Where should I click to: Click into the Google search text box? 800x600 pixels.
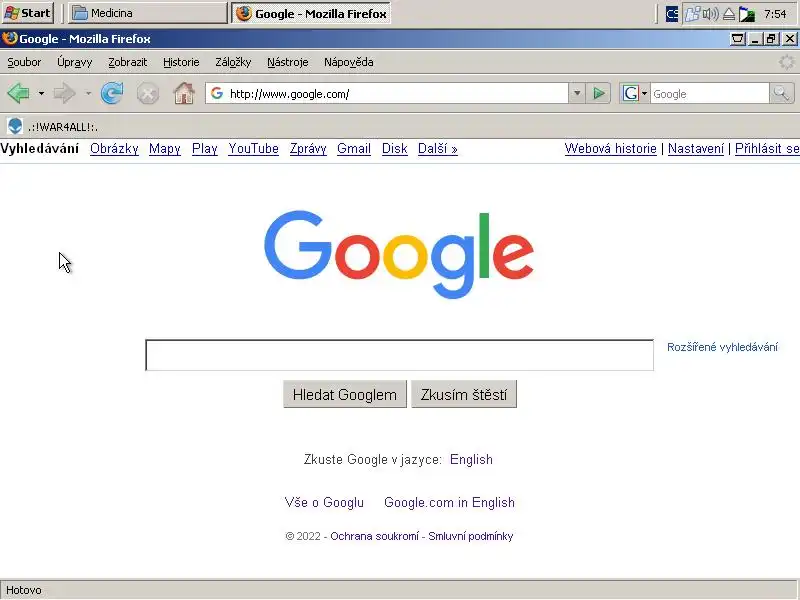(x=399, y=355)
